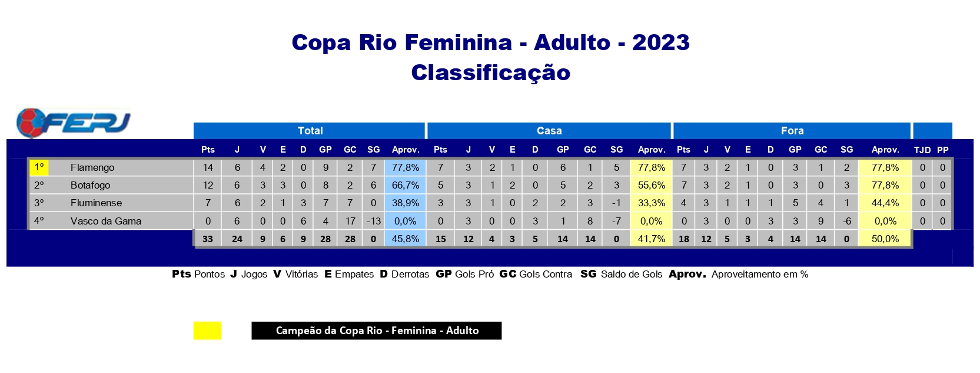Click the yellow champion legend swatch
The height and width of the screenshot is (373, 980).
207,331
